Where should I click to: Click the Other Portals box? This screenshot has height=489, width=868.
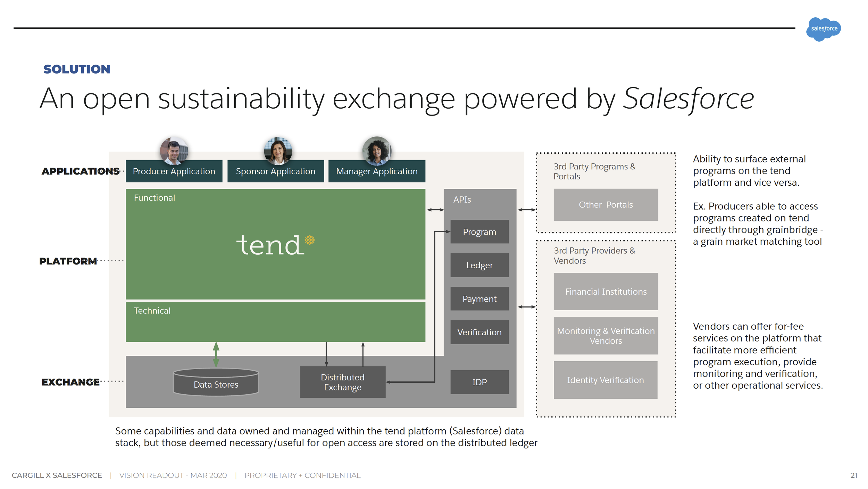[x=606, y=205]
